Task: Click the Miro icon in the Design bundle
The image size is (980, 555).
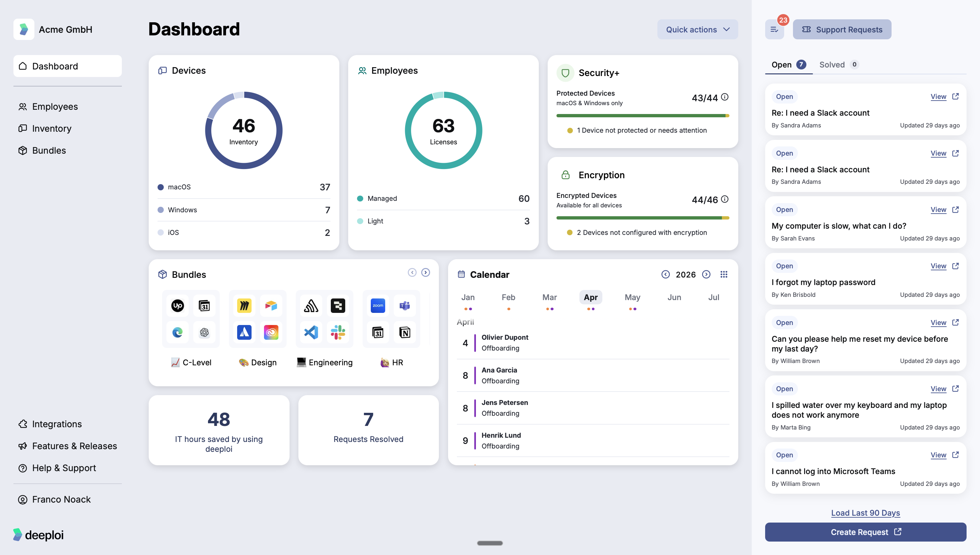Action: point(244,305)
